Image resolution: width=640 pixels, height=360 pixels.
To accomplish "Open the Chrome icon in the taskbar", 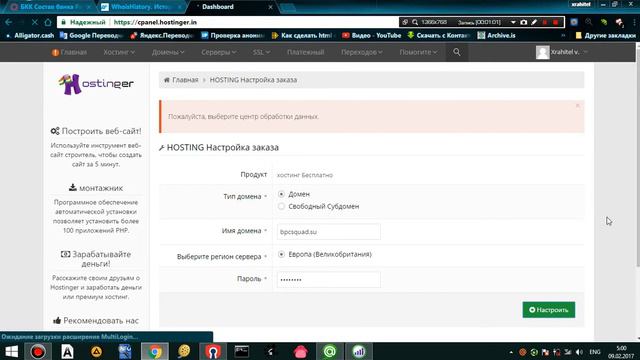I will click(155, 351).
